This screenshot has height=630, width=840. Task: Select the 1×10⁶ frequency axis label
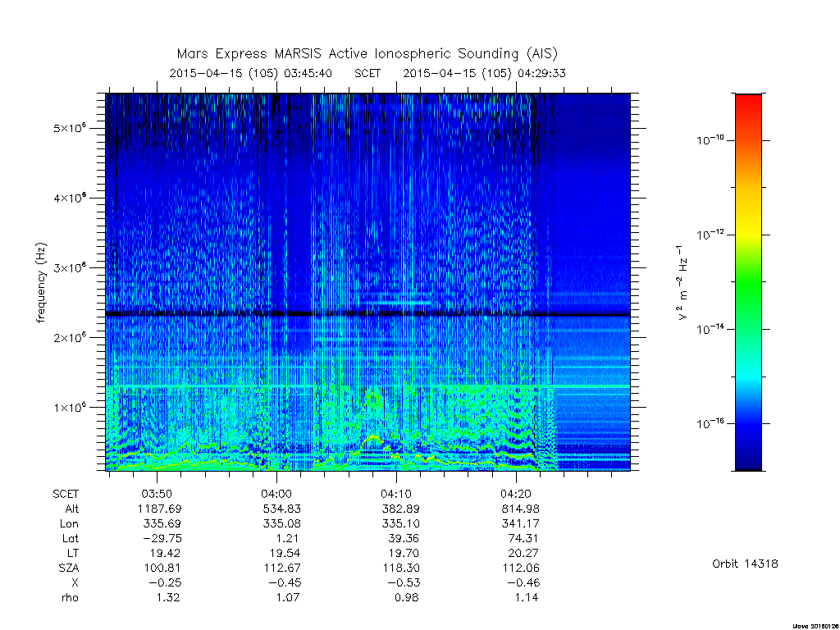[x=69, y=407]
